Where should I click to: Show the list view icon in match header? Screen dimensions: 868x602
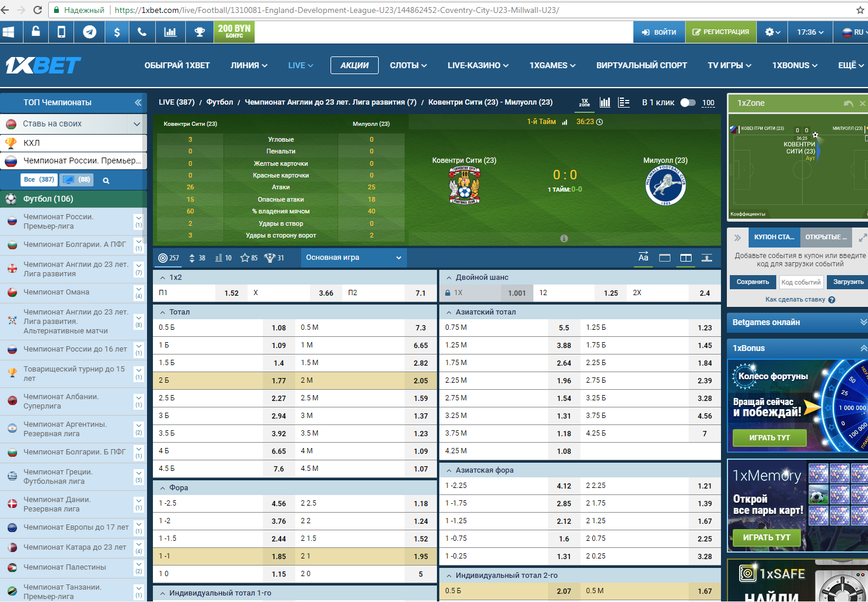(624, 102)
